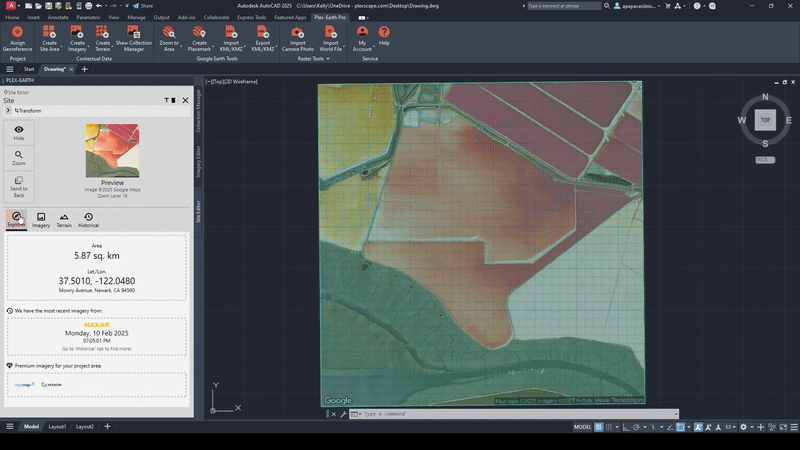This screenshot has width=800, height=450.
Task: Click the Workspace Switching gear in status bar
Action: tap(743, 427)
